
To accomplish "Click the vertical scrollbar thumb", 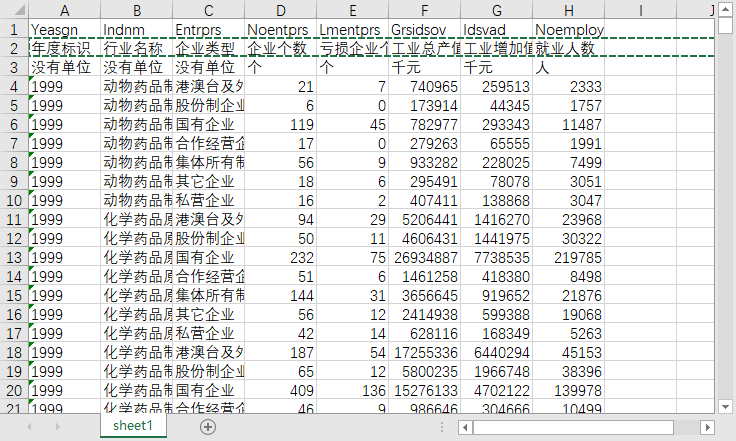I will 726,25.
